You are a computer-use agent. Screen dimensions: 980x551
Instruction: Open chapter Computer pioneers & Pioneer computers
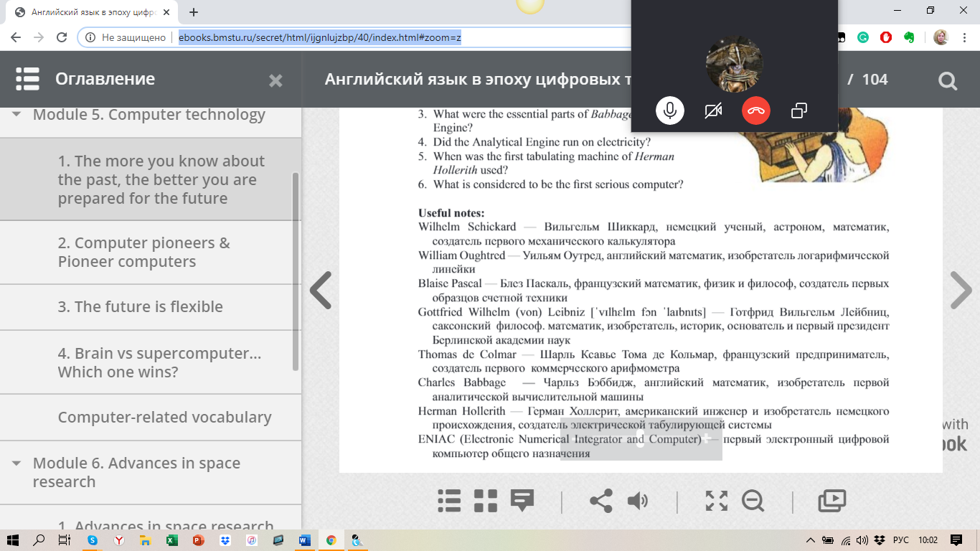[143, 253]
